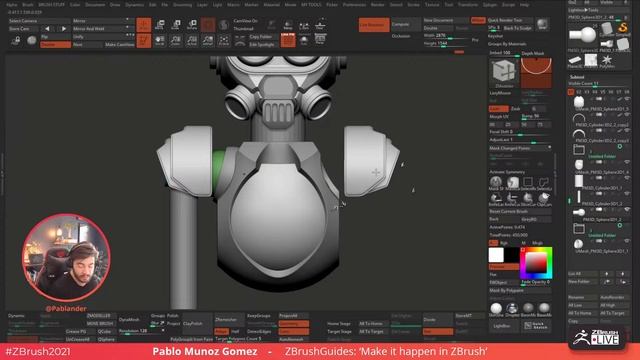Open the Zplugin menu
Image resolution: width=640 pixels, height=360 pixels.
point(490,5)
